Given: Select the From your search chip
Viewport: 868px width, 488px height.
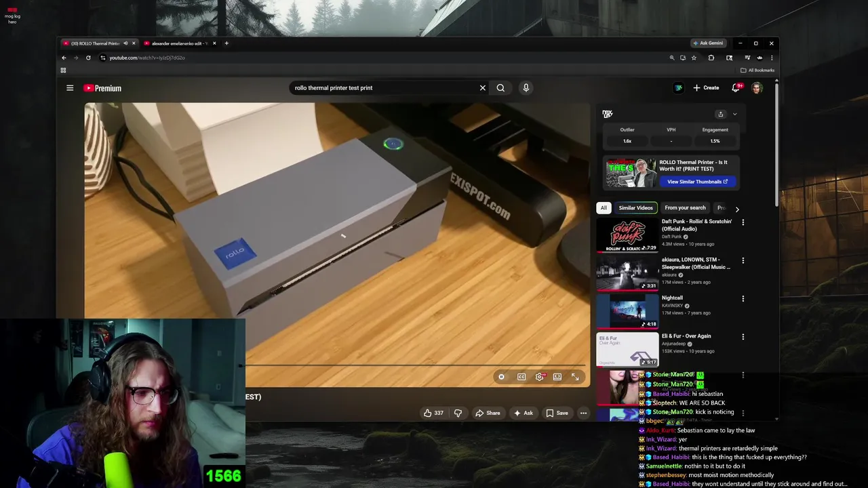Looking at the screenshot, I should (685, 208).
